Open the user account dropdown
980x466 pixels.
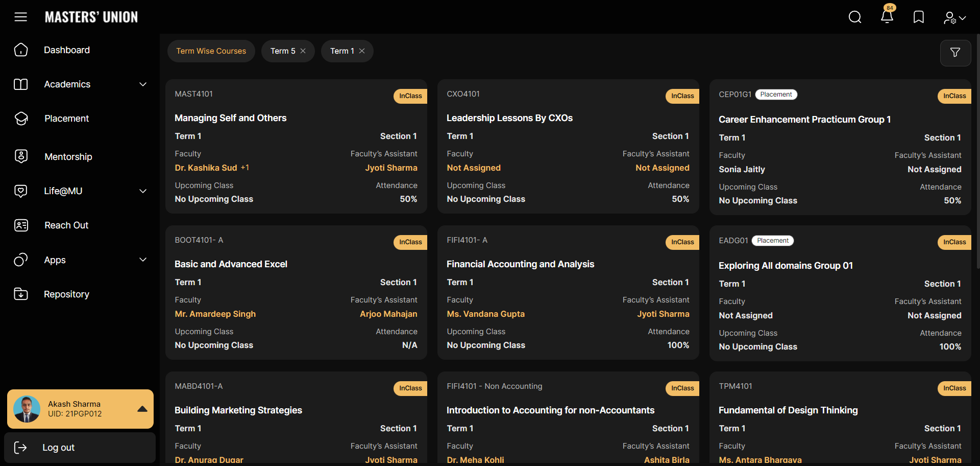tap(954, 18)
